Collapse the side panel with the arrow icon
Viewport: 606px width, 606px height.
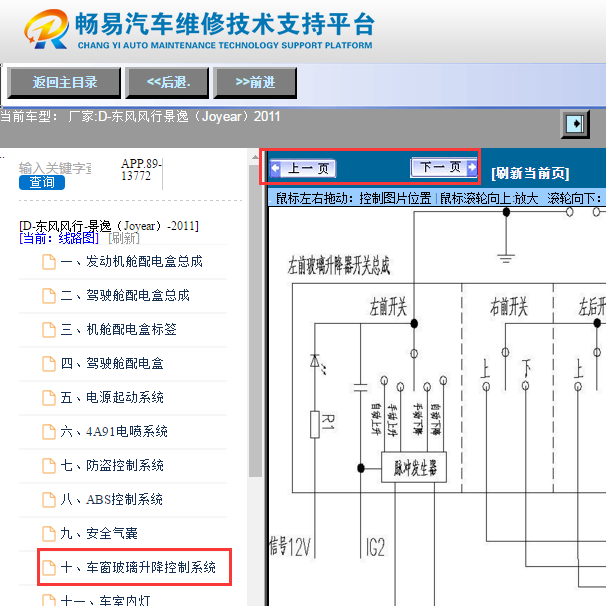[x=575, y=124]
